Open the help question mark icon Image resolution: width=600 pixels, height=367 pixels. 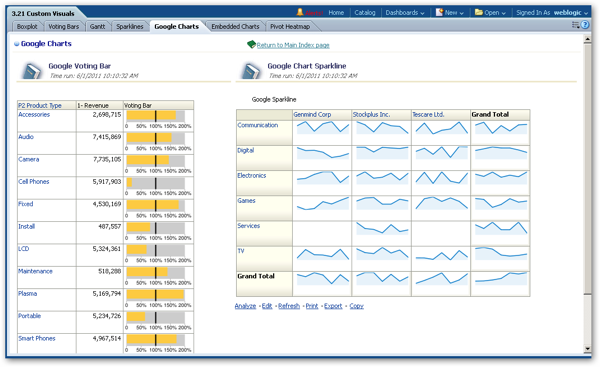pyautogui.click(x=585, y=25)
